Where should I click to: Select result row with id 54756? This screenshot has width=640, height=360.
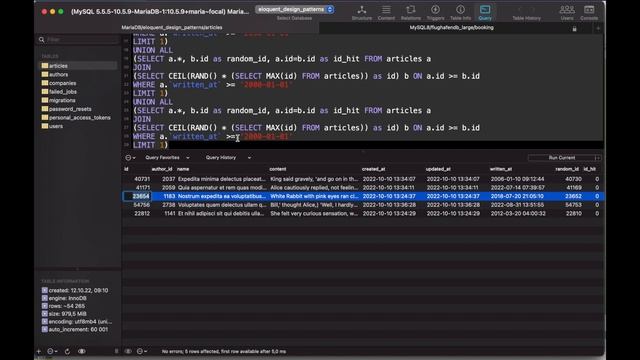point(363,205)
